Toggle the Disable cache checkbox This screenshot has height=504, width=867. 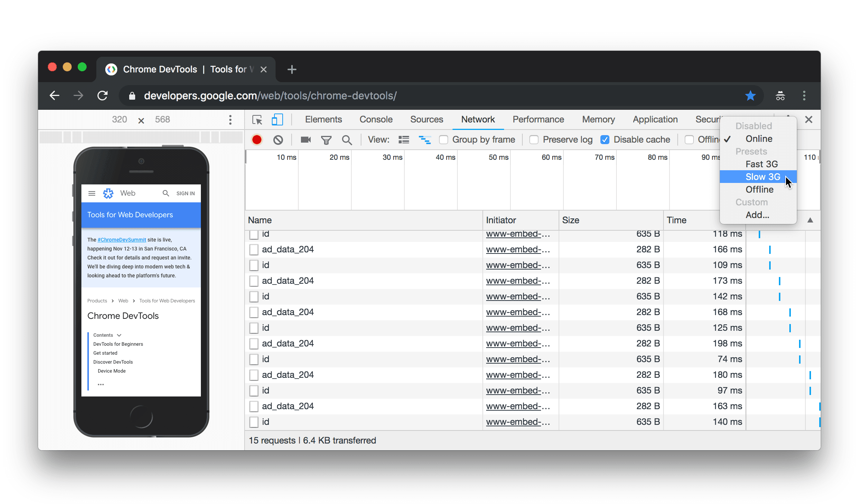[x=605, y=139]
